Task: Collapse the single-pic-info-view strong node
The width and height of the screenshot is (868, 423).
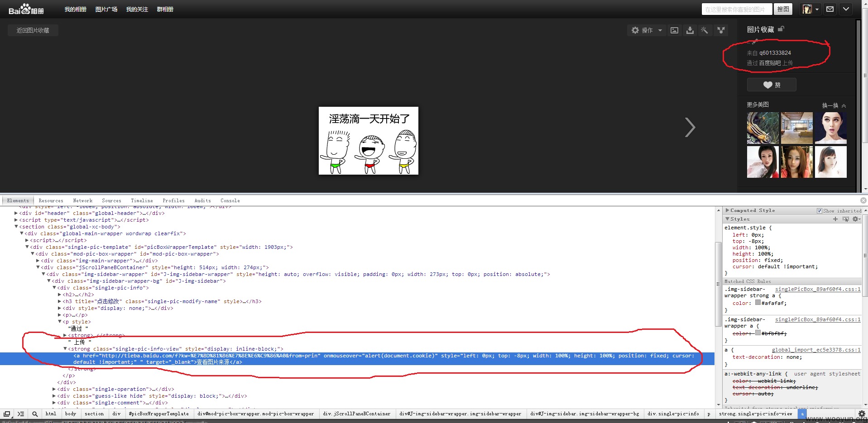Action: pyautogui.click(x=65, y=349)
